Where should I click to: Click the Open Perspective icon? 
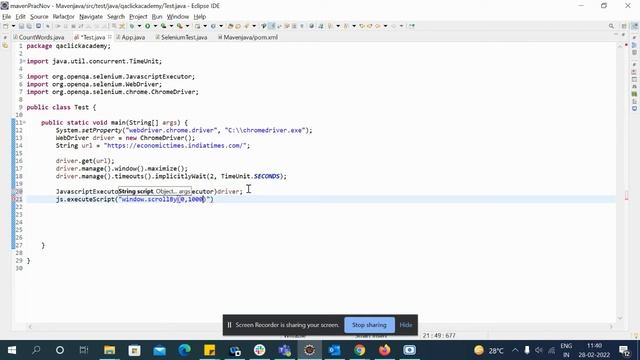[x=624, y=26]
